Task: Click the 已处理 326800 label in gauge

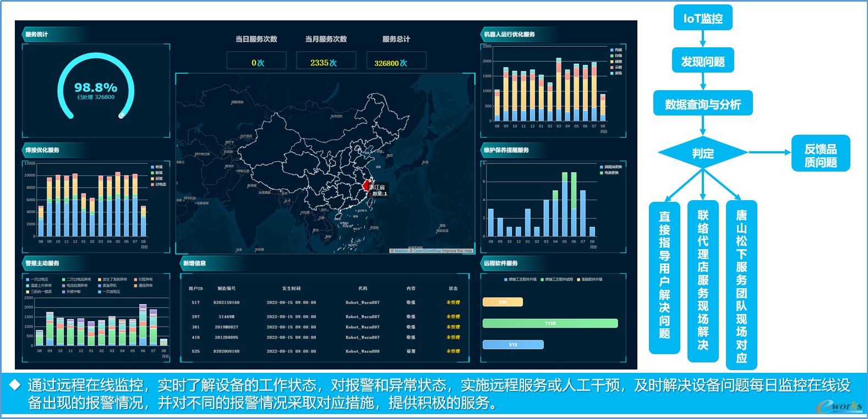Action: pos(96,97)
